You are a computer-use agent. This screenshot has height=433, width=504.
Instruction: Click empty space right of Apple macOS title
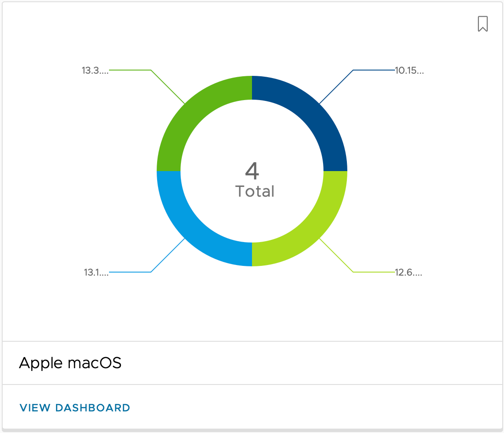click(x=309, y=363)
